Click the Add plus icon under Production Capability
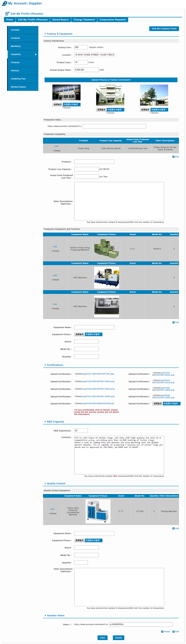 tap(173, 157)
